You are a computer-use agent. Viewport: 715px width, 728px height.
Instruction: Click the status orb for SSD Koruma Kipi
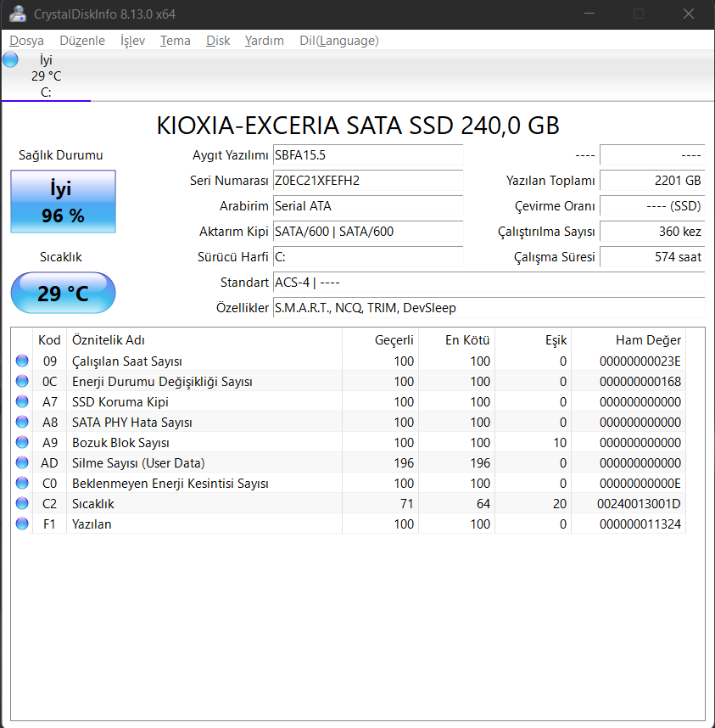(x=22, y=401)
